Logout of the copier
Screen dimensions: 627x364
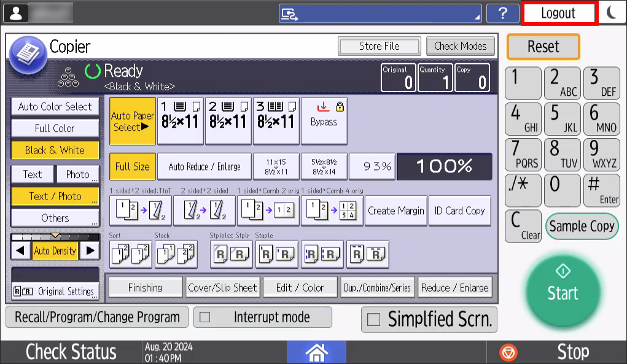(x=558, y=12)
